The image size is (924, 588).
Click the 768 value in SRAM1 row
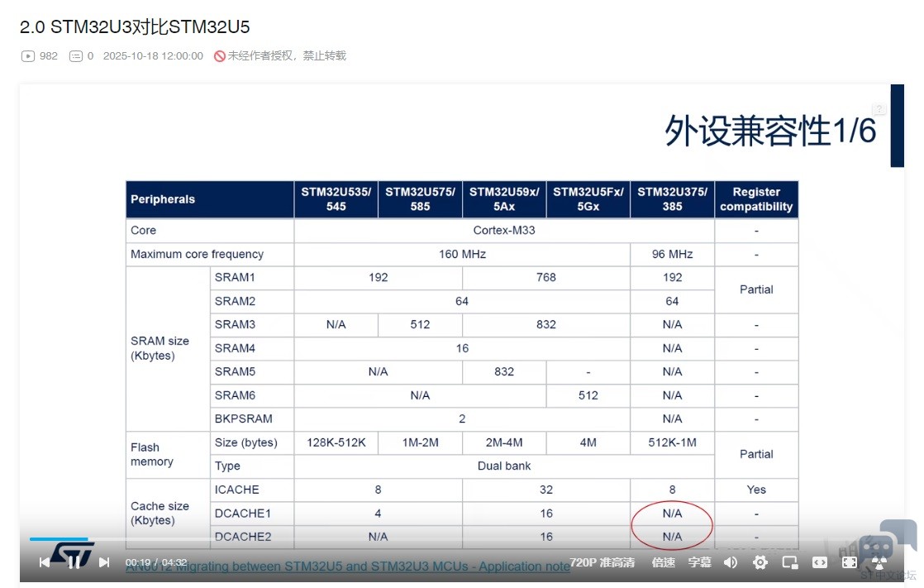[546, 278]
